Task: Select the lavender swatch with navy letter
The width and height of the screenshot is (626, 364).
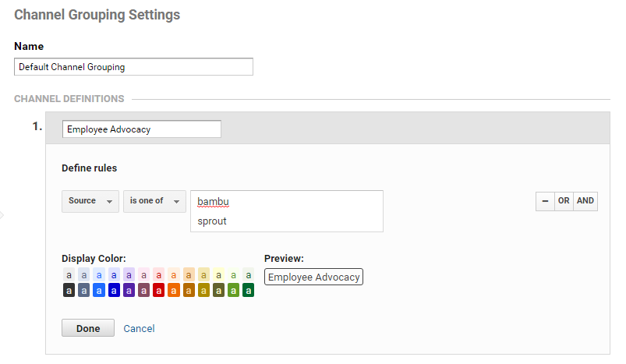Action: click(x=114, y=274)
